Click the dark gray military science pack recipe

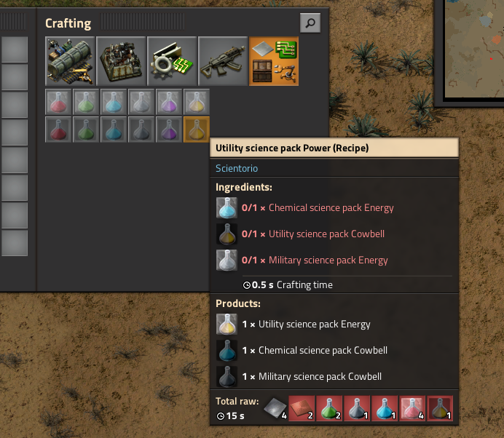click(141, 130)
